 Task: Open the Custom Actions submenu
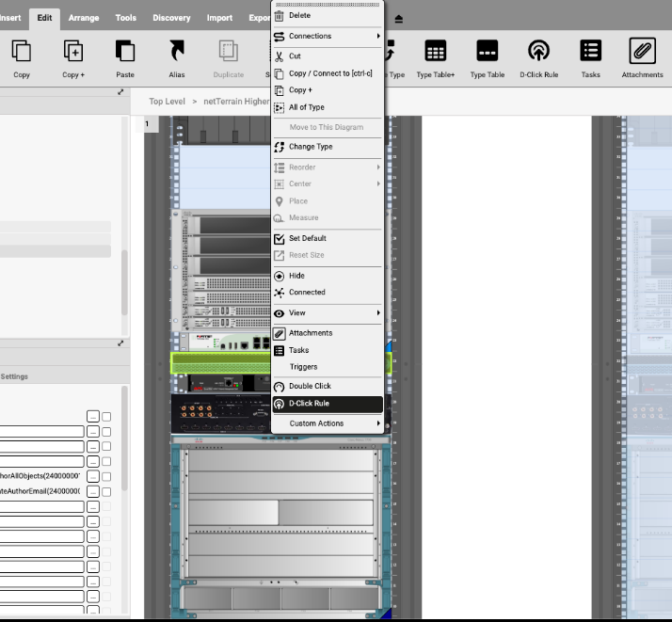point(327,423)
